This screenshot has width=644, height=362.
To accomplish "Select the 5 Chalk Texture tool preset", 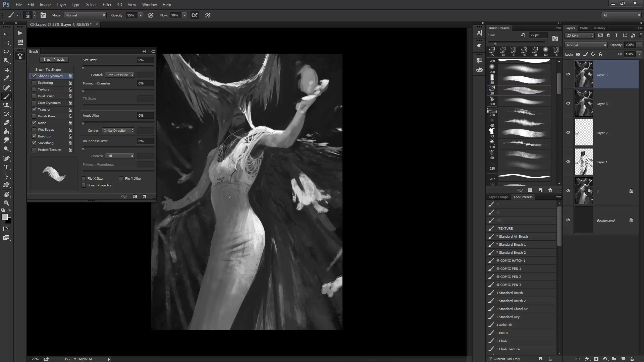I will tap(508, 349).
